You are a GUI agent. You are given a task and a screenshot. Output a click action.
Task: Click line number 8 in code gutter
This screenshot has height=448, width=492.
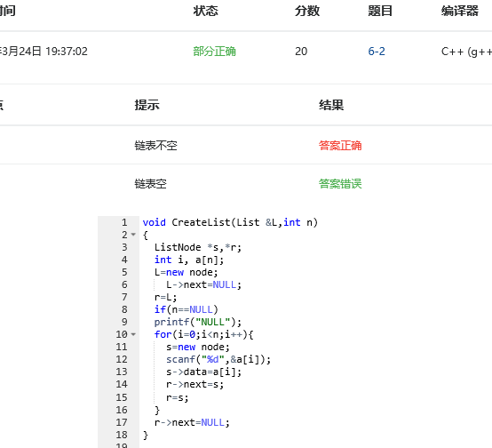[x=124, y=309]
